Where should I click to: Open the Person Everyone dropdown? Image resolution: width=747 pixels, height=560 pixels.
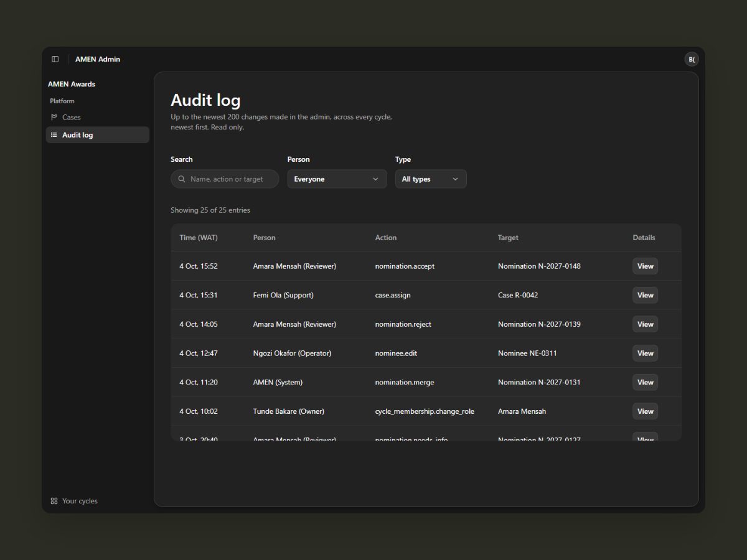pos(337,179)
